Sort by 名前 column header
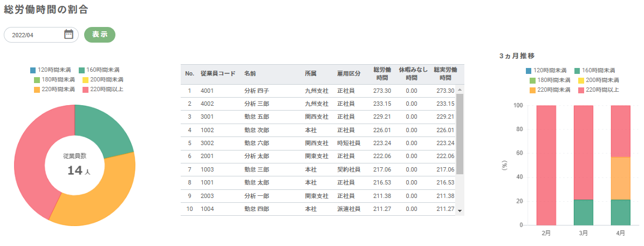Screen dimensions: 644x246 point(250,74)
